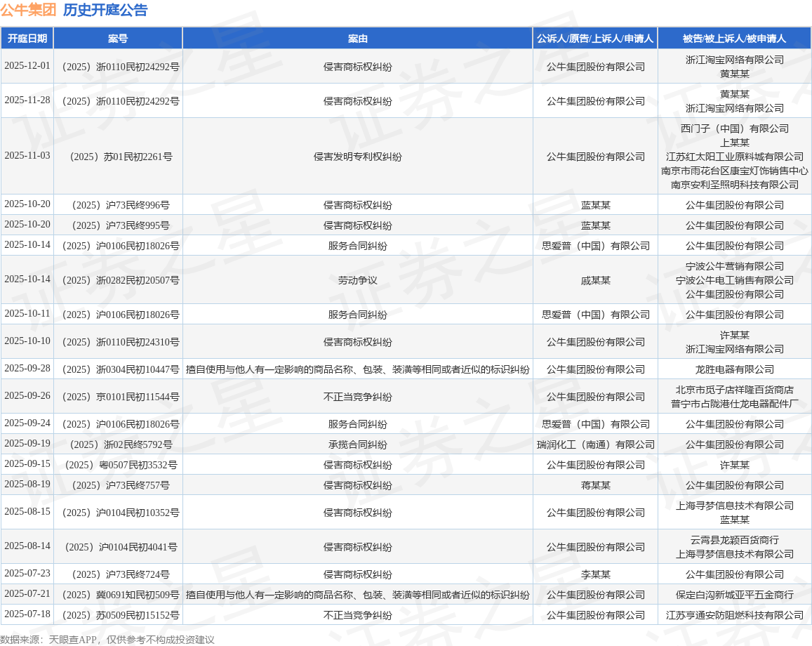Click defendant 南京安利圣照明科技有限公司
Screen dimensions: 812x646
734,185
